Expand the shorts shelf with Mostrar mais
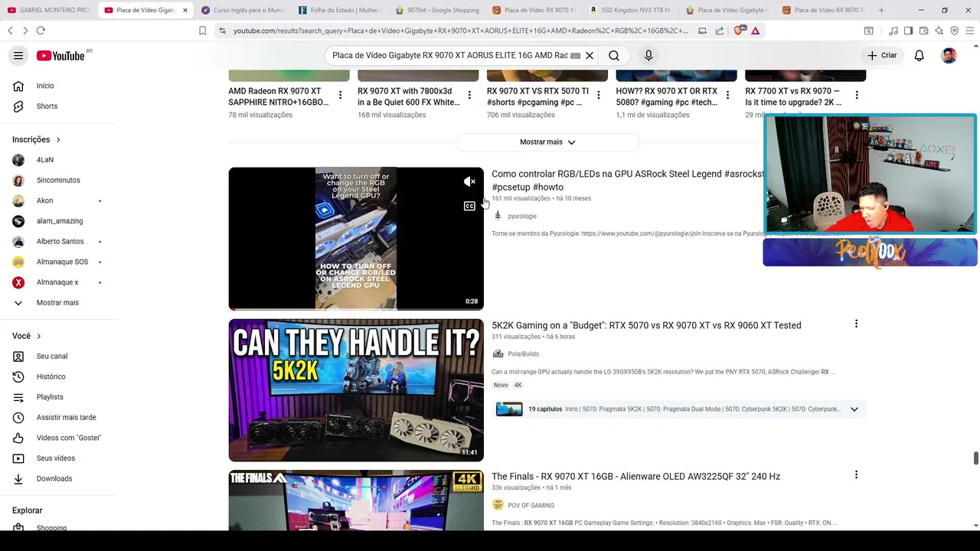 pos(547,142)
